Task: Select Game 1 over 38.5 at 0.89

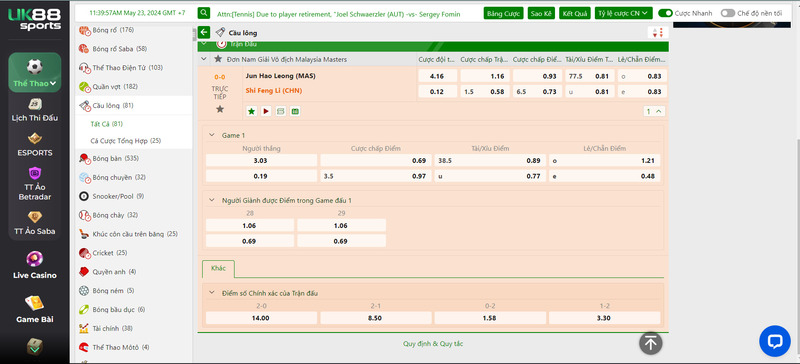Action: click(x=490, y=160)
